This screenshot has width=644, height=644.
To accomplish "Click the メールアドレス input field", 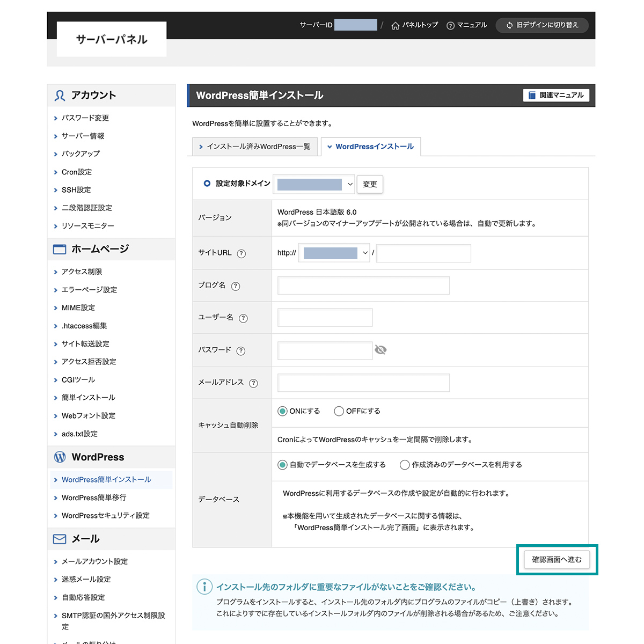I will click(363, 383).
